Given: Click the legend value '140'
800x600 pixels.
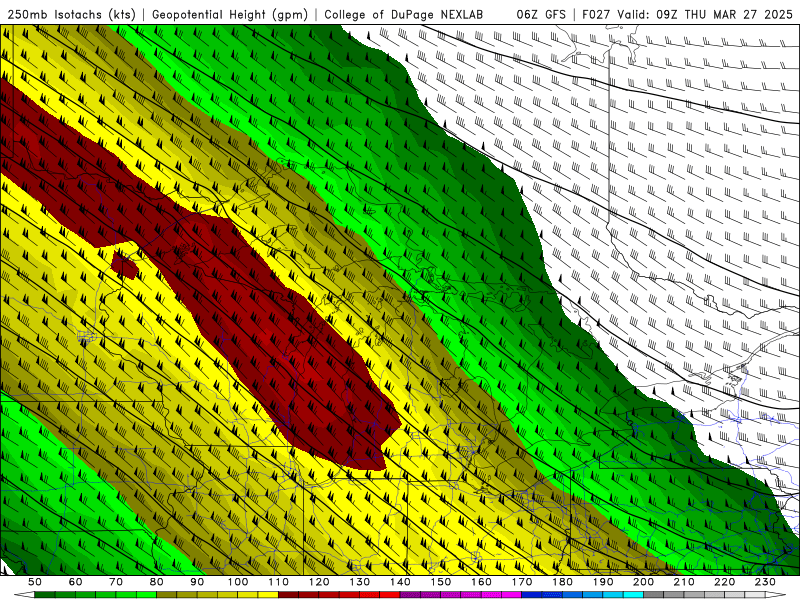Looking at the screenshot, I should (401, 582).
